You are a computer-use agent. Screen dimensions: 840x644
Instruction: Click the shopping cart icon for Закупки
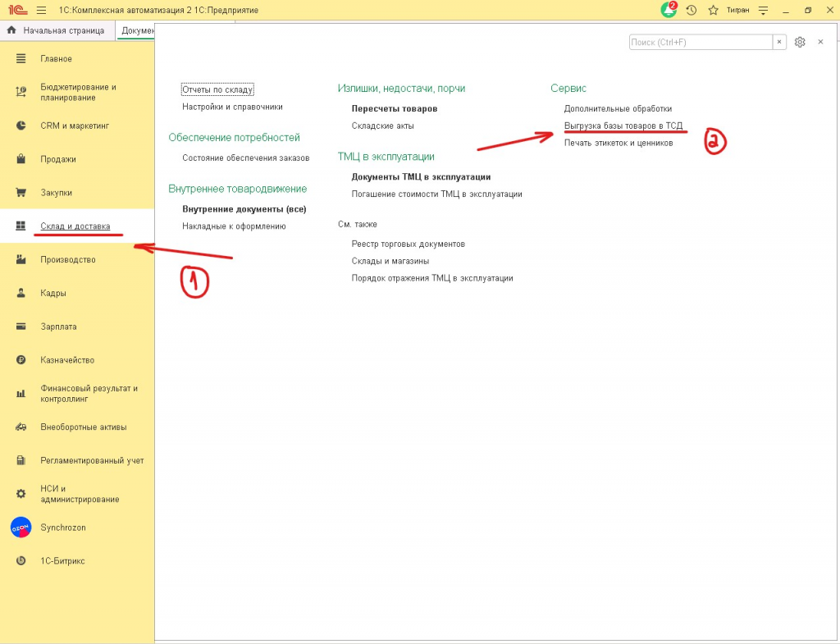point(21,193)
